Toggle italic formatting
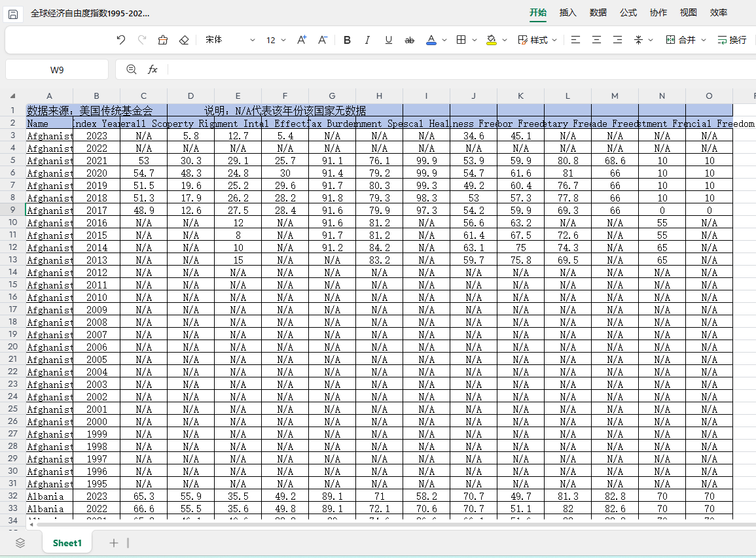756x558 pixels. click(367, 40)
